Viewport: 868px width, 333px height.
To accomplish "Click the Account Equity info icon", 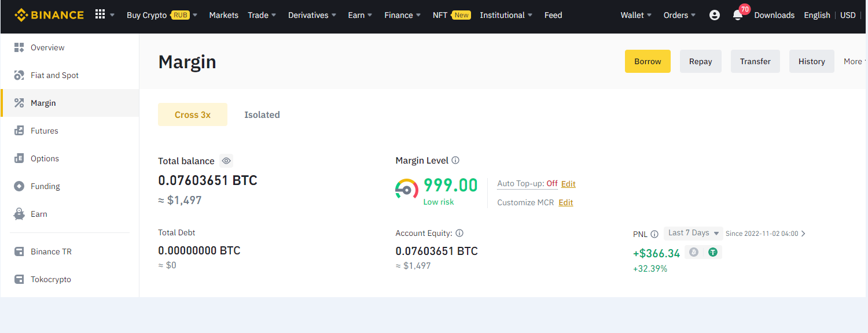I will (x=459, y=233).
